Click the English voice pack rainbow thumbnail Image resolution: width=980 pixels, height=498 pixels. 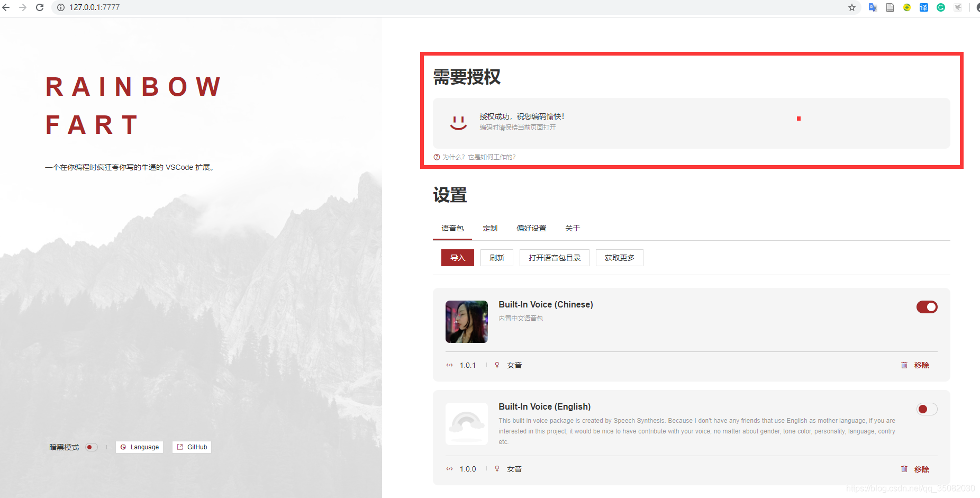pos(467,424)
